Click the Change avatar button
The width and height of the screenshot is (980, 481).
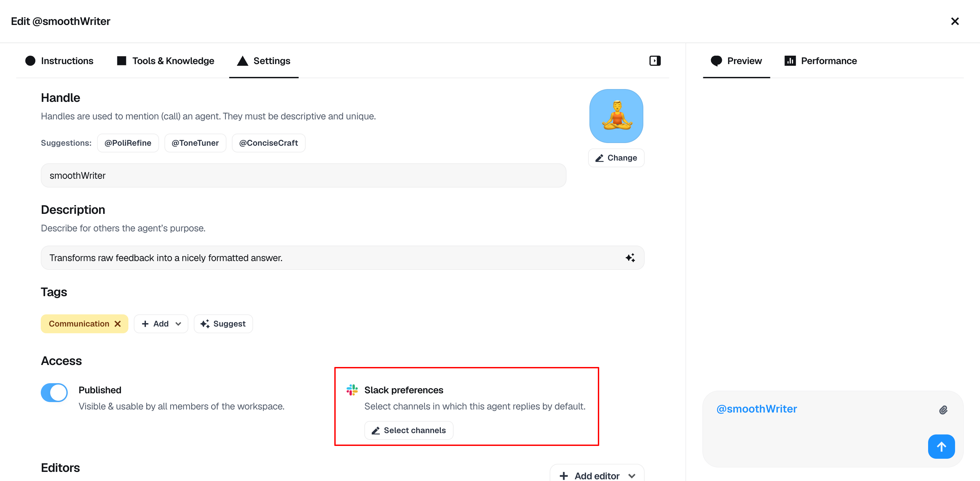(x=616, y=158)
